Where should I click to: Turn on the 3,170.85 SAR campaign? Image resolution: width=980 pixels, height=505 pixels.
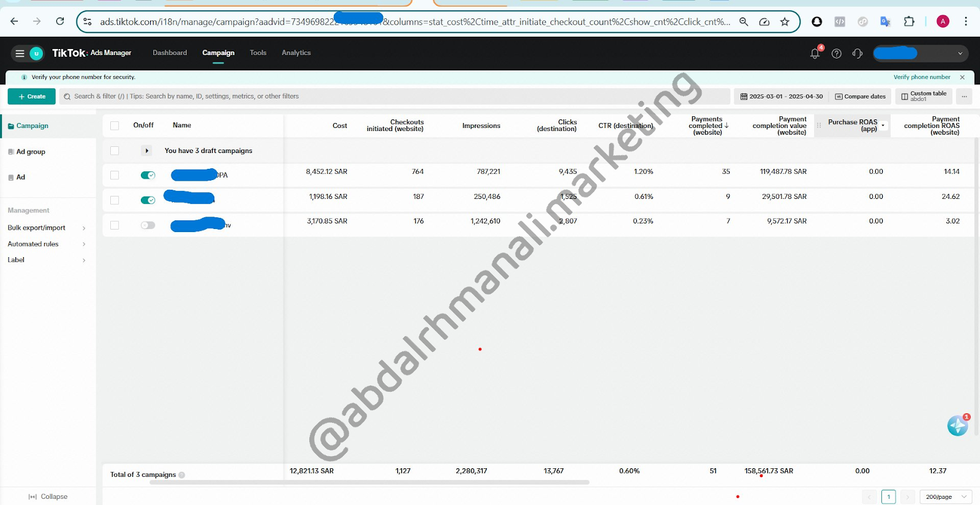148,225
